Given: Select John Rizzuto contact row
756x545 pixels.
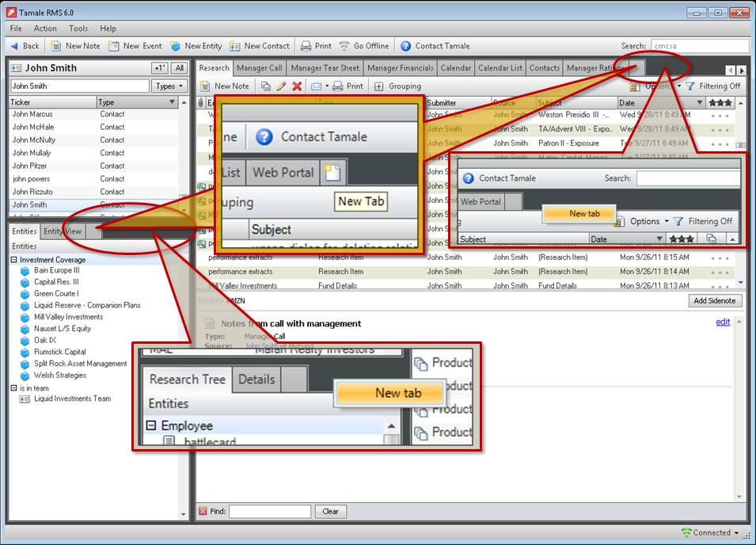Looking at the screenshot, I should [93, 192].
